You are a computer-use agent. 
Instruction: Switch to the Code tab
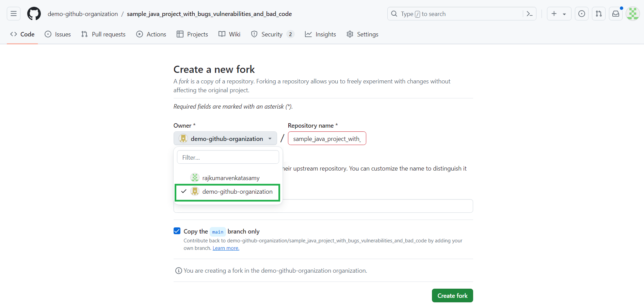pyautogui.click(x=22, y=34)
